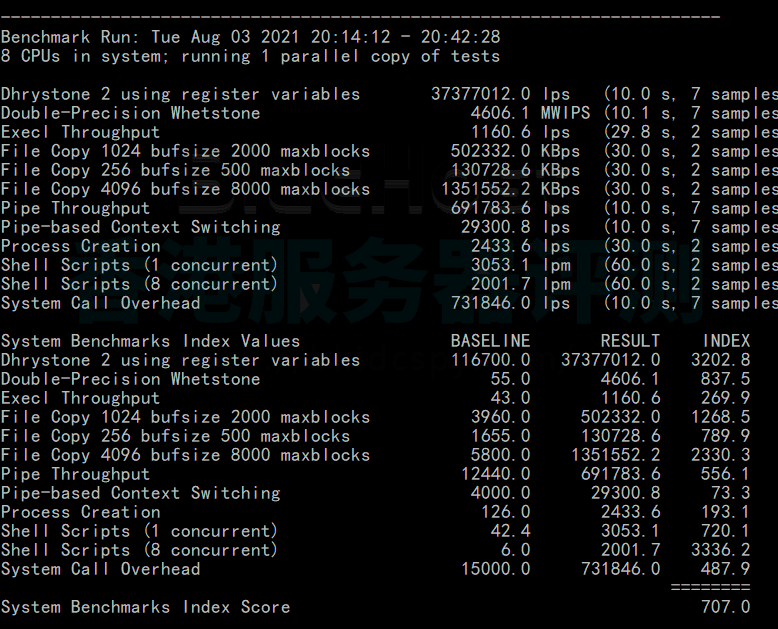Screen dimensions: 778x629
Task: Click the BASELINE column header
Action: [490, 341]
